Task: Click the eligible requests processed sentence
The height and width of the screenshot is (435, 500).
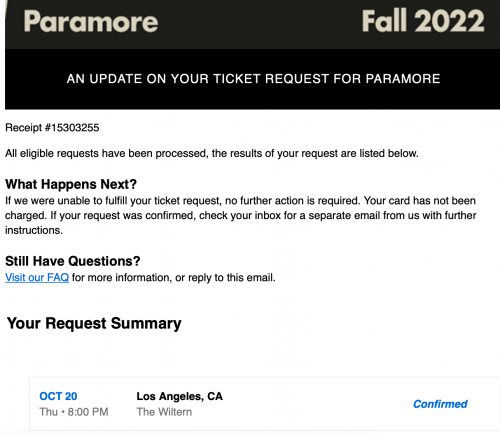Action: pyautogui.click(x=212, y=153)
